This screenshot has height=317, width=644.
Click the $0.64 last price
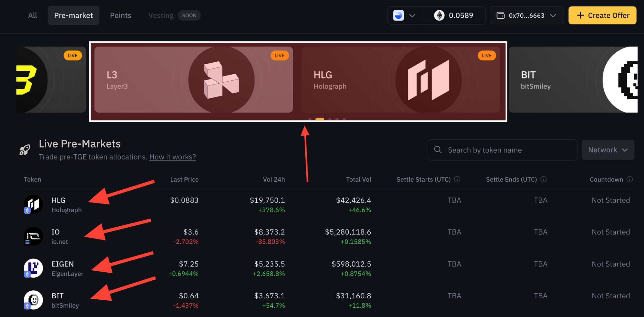tap(189, 296)
